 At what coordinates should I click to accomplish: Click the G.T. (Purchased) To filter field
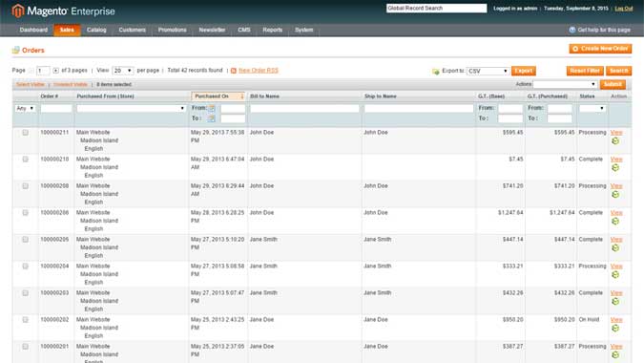click(x=559, y=118)
